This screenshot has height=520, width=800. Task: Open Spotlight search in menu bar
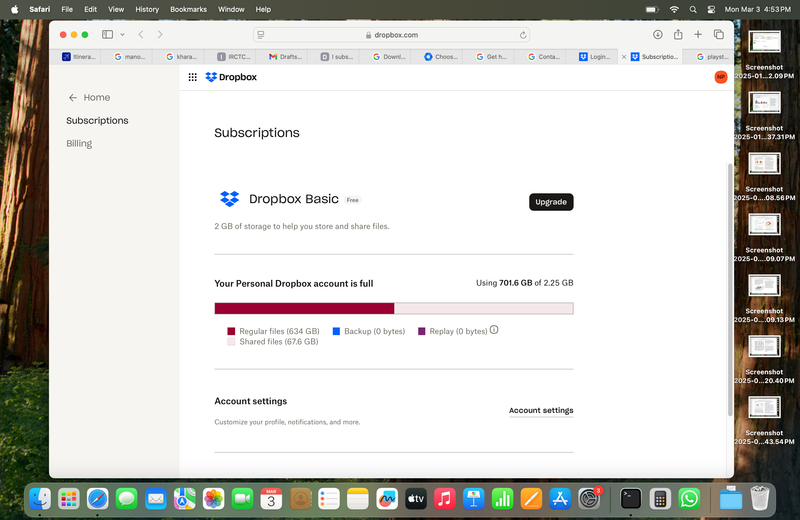693,9
